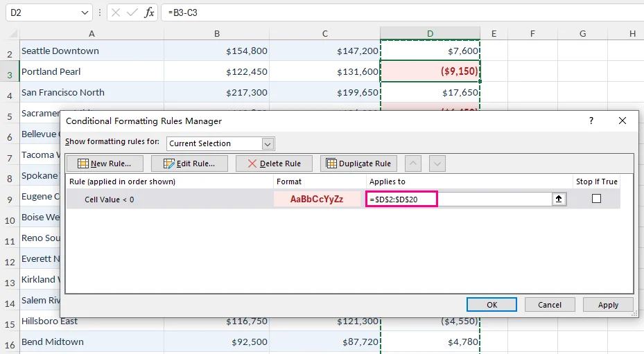Select column C header
644x354 pixels.
pos(325,34)
